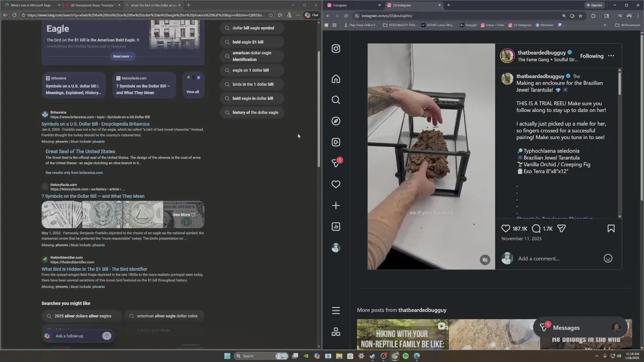The height and width of the screenshot is (362, 644).
Task: Share the post with the send icon
Action: tap(561, 228)
